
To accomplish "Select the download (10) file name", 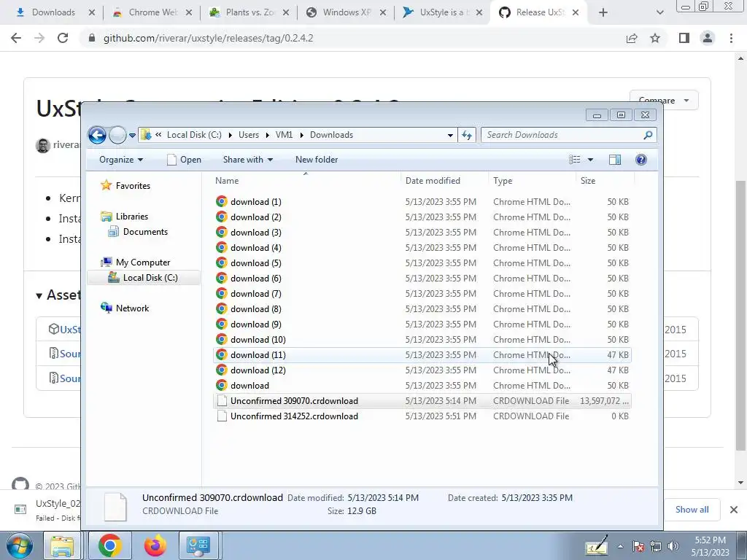I will (x=258, y=340).
